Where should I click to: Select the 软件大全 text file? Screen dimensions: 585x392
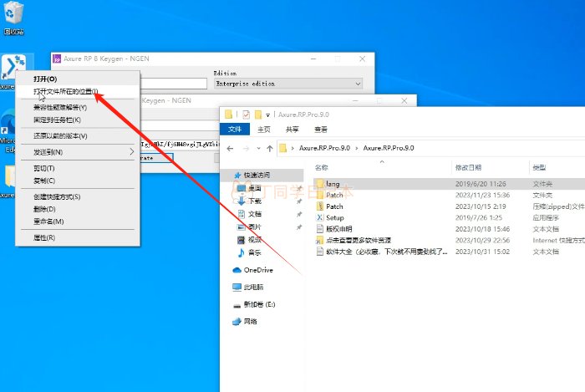[449, 252]
